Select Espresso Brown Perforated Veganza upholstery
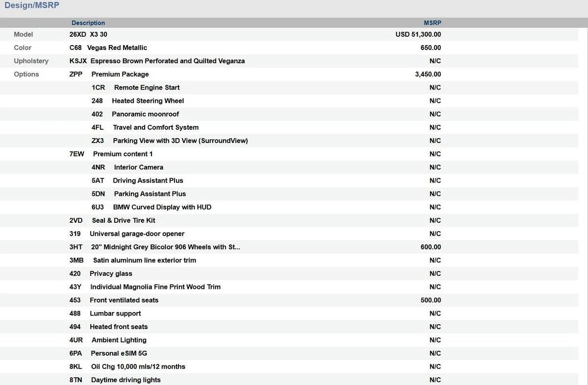Screen dimensions: 588x385 pyautogui.click(x=157, y=61)
